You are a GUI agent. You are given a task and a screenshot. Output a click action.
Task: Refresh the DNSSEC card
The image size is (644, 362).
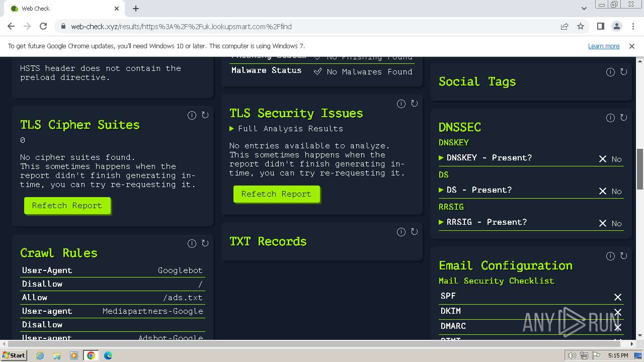[x=623, y=118]
